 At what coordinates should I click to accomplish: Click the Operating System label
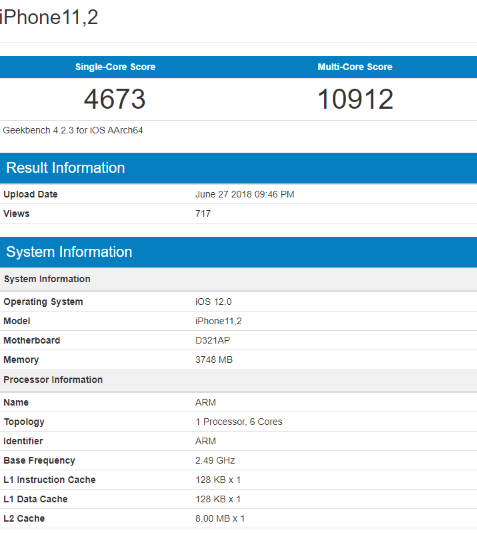43,302
